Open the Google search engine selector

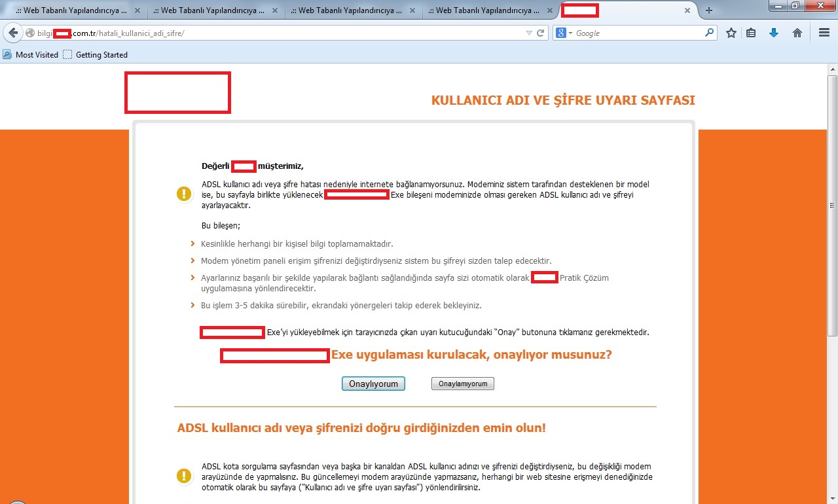563,33
